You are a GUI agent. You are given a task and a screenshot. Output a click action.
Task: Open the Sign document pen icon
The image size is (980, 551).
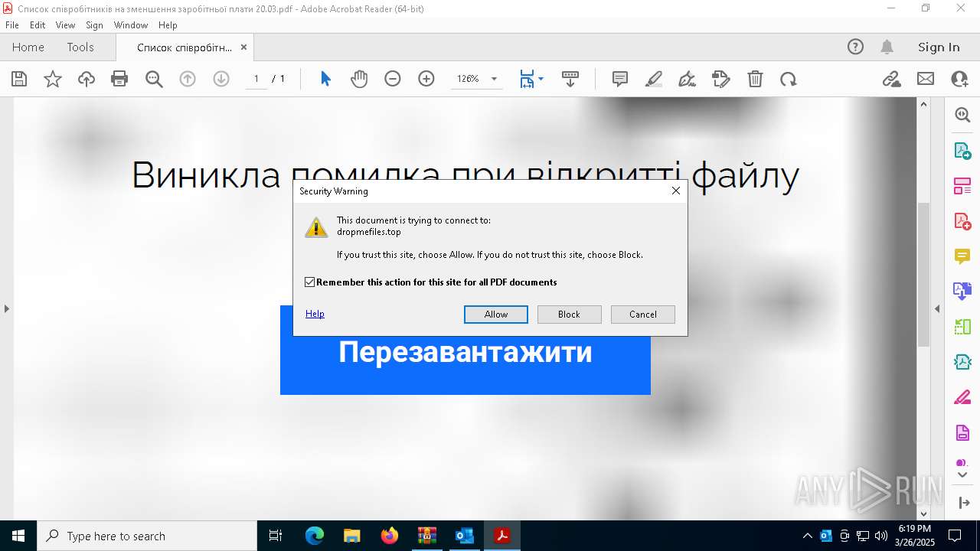point(688,79)
